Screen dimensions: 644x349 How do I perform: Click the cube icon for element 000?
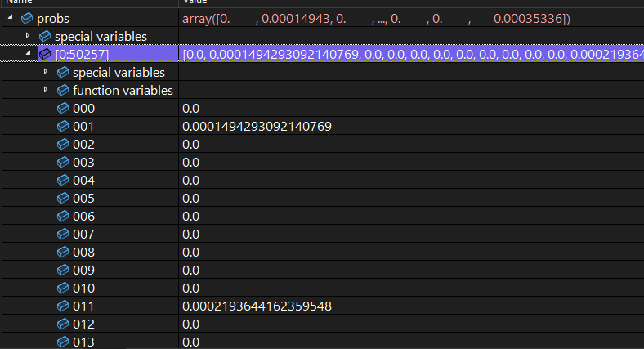63,108
